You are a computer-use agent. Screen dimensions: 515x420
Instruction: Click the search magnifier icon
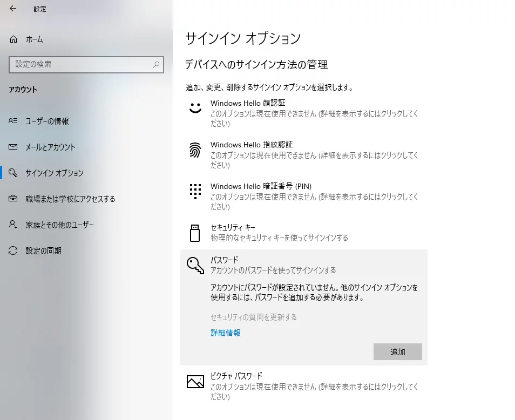click(x=156, y=64)
